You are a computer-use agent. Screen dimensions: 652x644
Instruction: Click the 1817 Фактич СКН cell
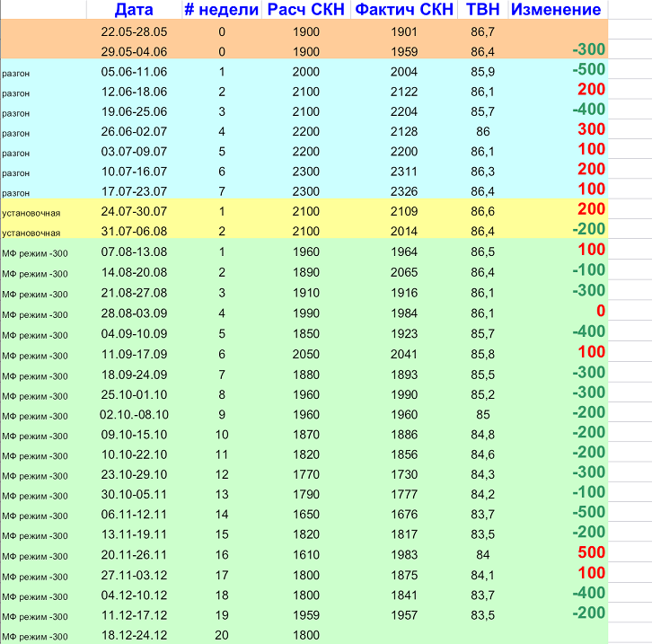click(x=404, y=534)
